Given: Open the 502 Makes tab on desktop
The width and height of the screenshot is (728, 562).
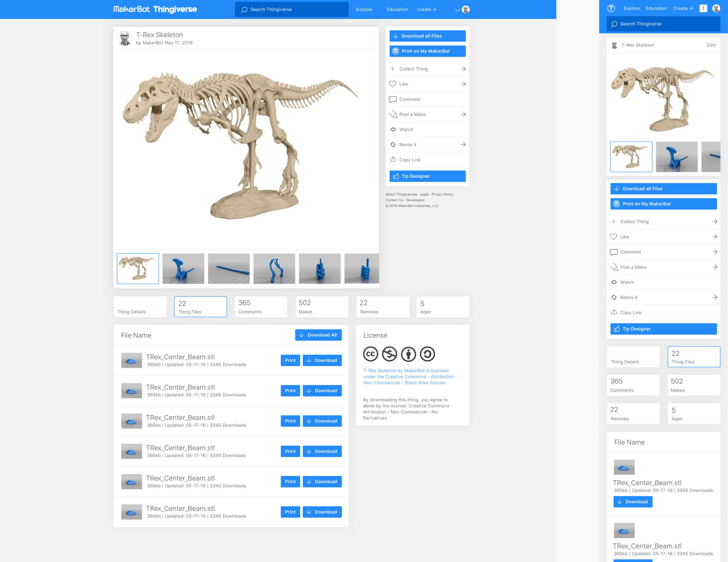Looking at the screenshot, I should point(322,307).
